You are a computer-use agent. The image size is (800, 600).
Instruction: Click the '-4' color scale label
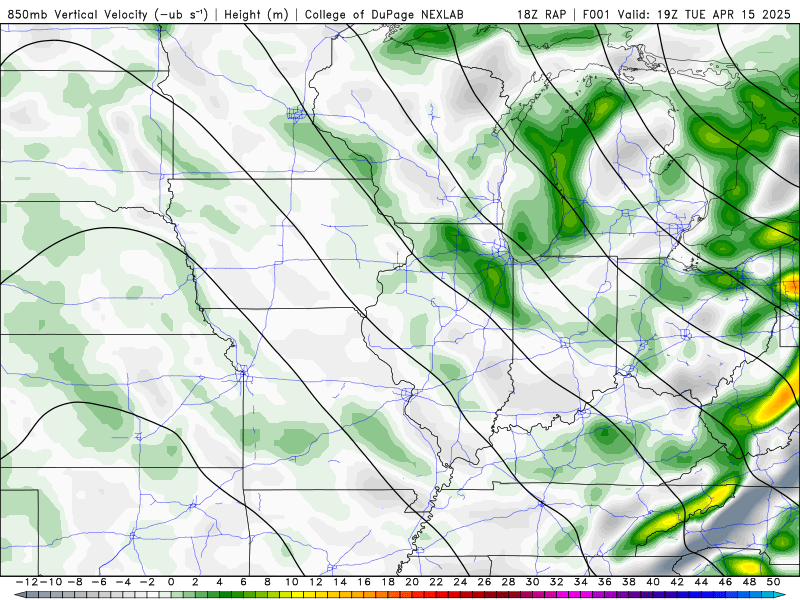coord(123,582)
